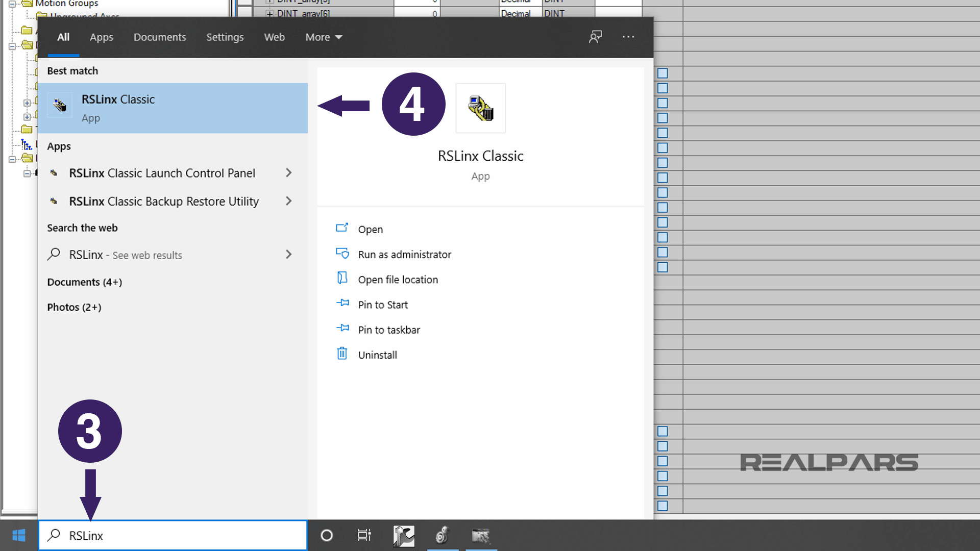980x551 pixels.
Task: Open the More dropdown in search panel
Action: (x=323, y=37)
